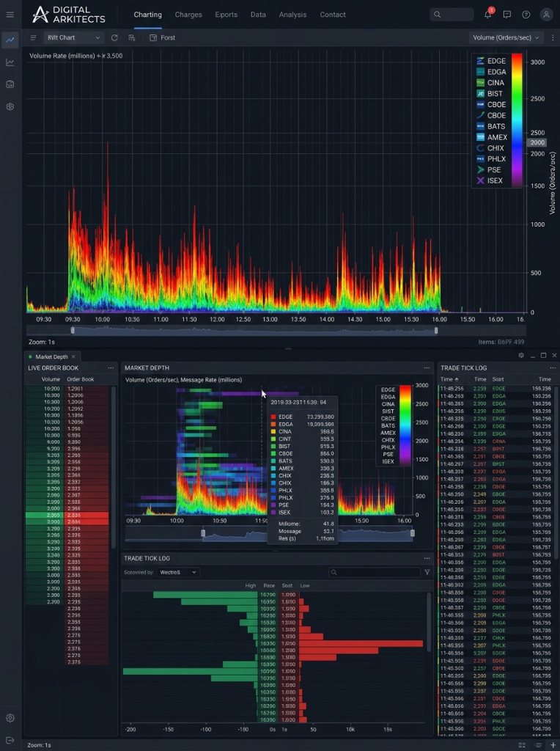
Task: Click the rainbow color scale in main legend
Action: coord(517,120)
